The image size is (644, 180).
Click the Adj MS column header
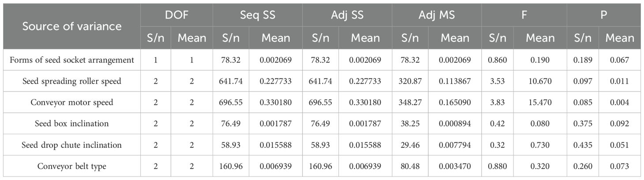[436, 15]
